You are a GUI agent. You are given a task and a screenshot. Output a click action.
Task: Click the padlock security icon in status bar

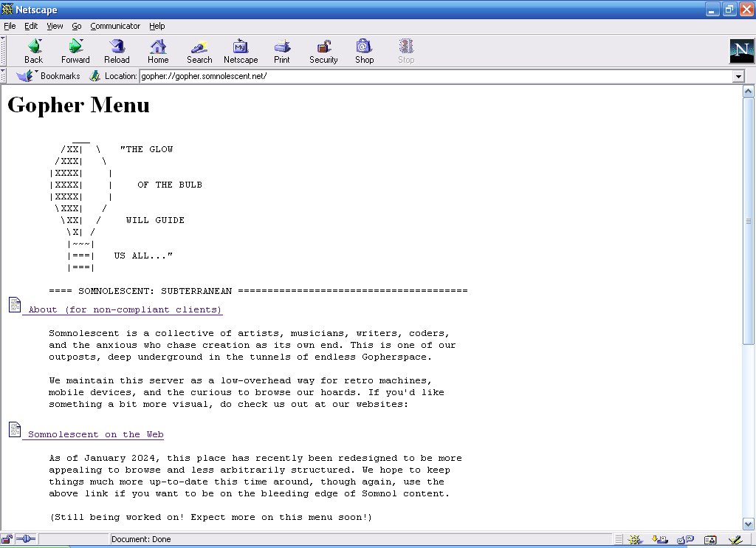pos(7,540)
